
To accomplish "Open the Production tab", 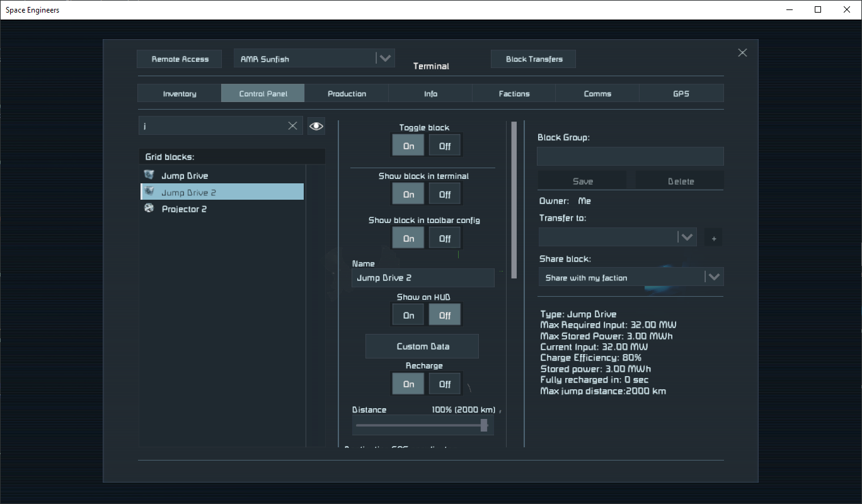I will click(x=347, y=93).
